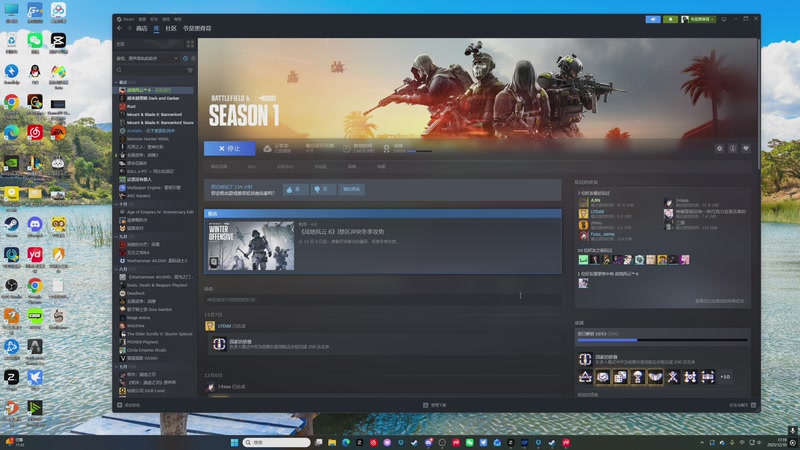The height and width of the screenshot is (450, 800).
Task: Collapse the 九月 games group
Action: click(x=116, y=237)
